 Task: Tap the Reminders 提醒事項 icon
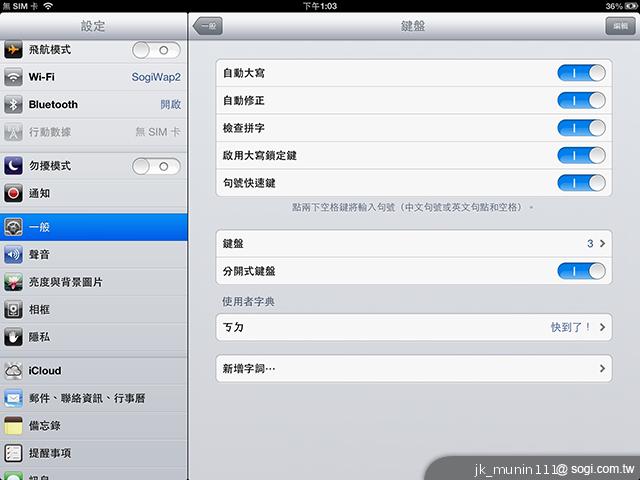(13, 453)
